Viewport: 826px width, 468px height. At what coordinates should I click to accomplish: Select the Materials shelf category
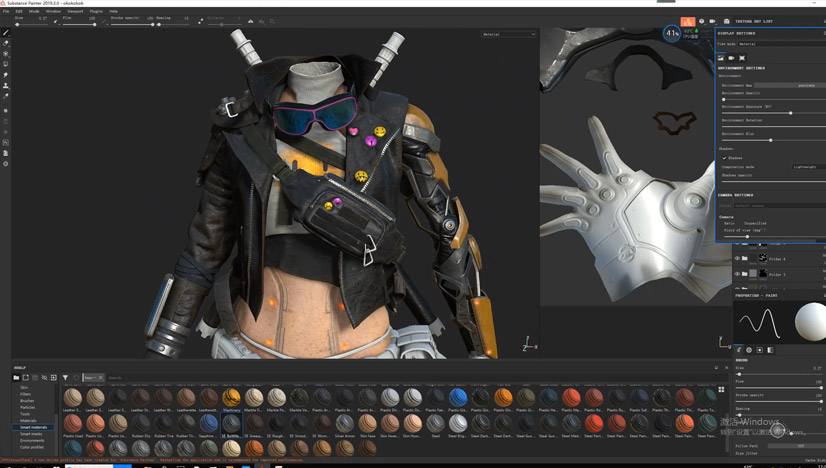point(28,421)
